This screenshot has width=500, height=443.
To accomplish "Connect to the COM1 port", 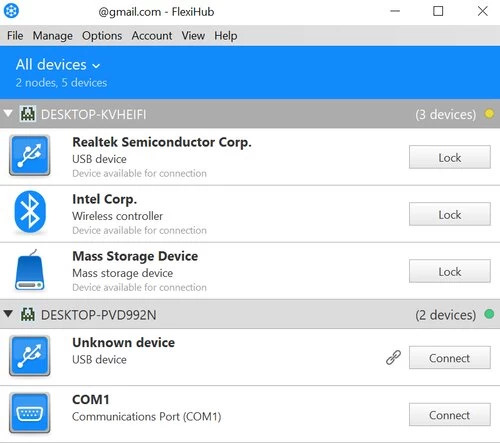I will [450, 415].
